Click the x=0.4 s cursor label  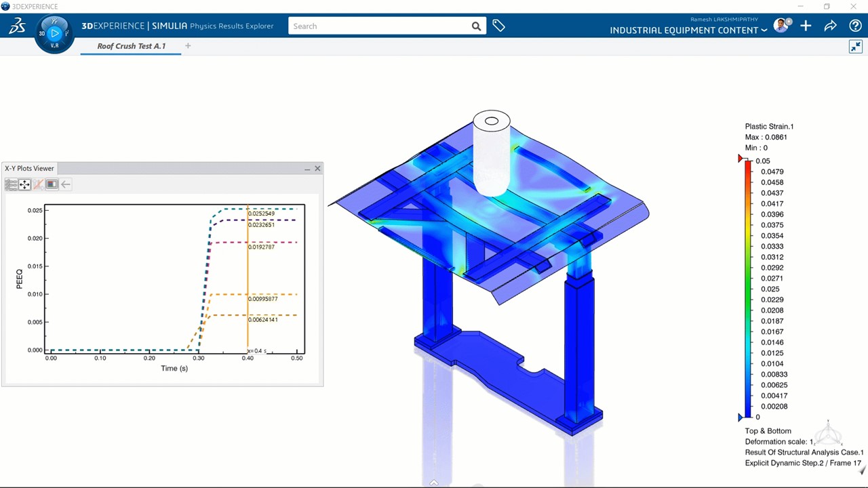tap(256, 351)
